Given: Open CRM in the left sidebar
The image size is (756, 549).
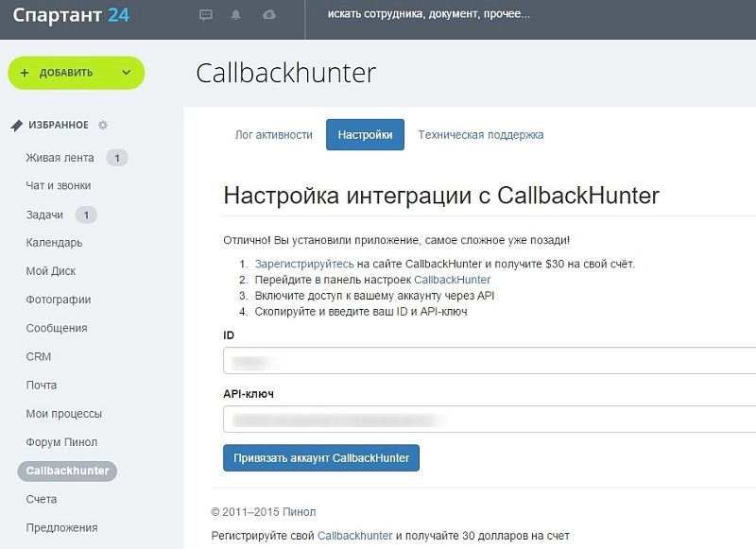Looking at the screenshot, I should click(39, 356).
